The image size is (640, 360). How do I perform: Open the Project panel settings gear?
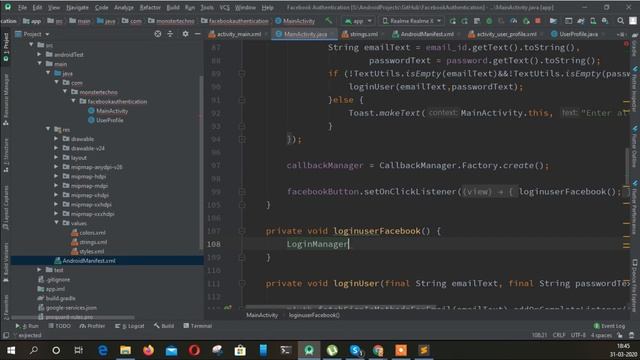click(185, 34)
